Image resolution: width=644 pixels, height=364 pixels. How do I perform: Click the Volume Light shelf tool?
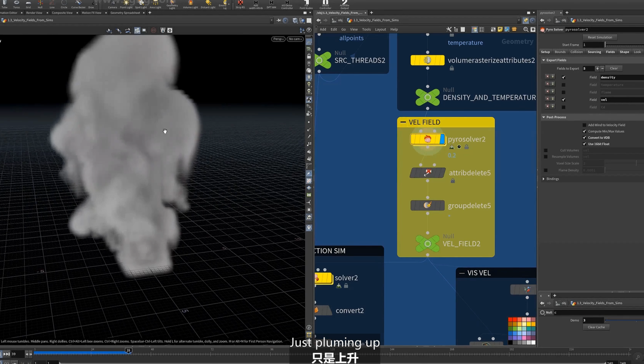click(x=190, y=4)
